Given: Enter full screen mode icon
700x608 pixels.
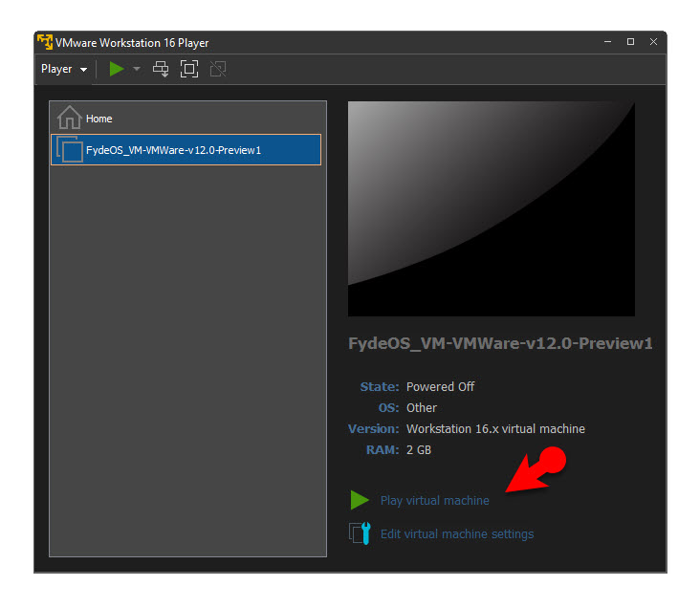Looking at the screenshot, I should tap(189, 69).
